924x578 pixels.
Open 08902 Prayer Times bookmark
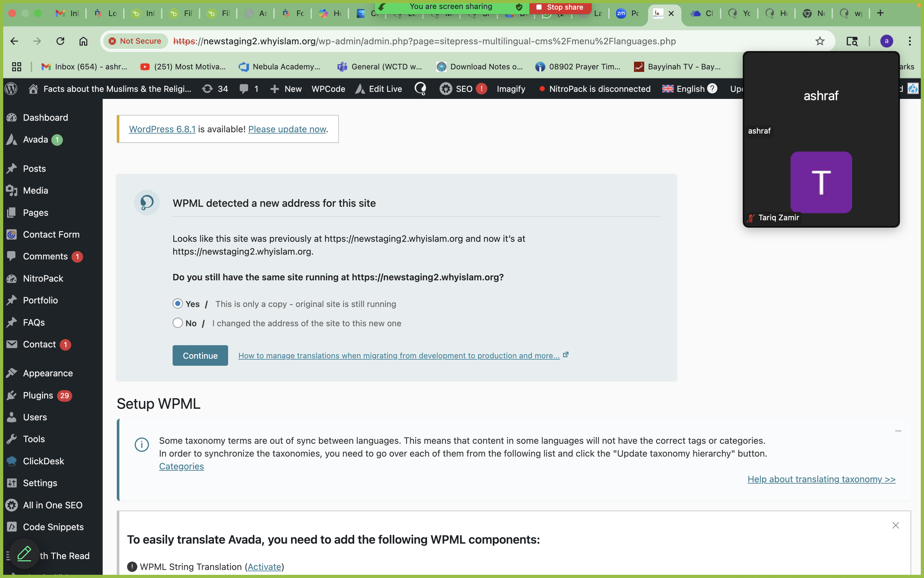coord(578,66)
